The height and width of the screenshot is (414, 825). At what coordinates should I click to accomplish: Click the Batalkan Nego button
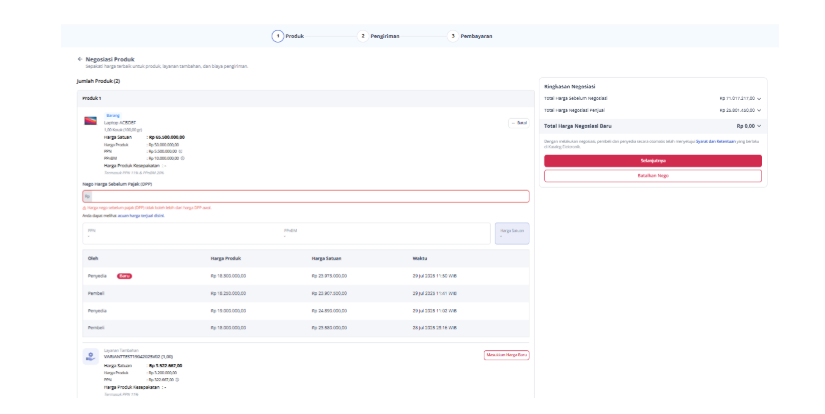click(x=653, y=176)
